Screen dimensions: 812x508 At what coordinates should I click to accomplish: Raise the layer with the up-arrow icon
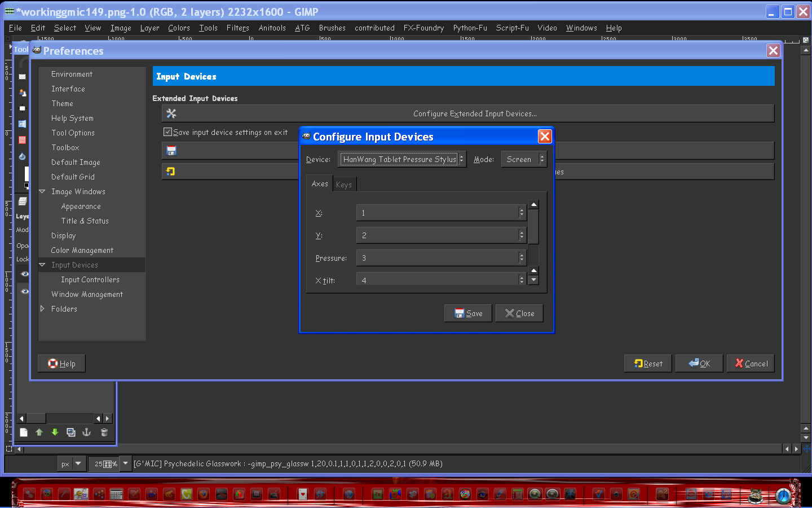[x=39, y=432]
